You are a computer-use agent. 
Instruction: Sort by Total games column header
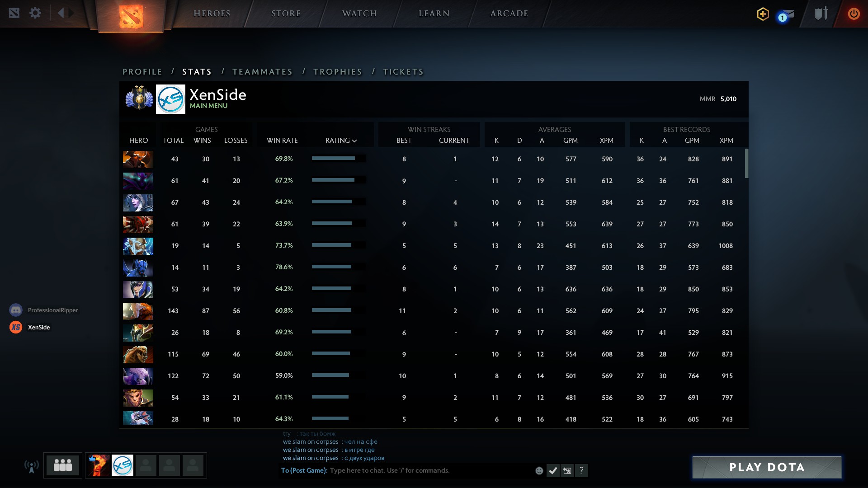(173, 141)
